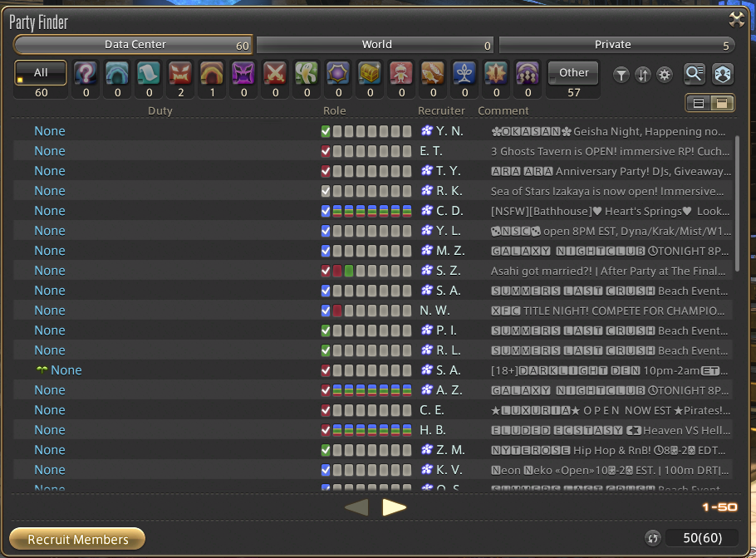756x558 pixels.
Task: Click the Comment column header
Action: pos(503,110)
